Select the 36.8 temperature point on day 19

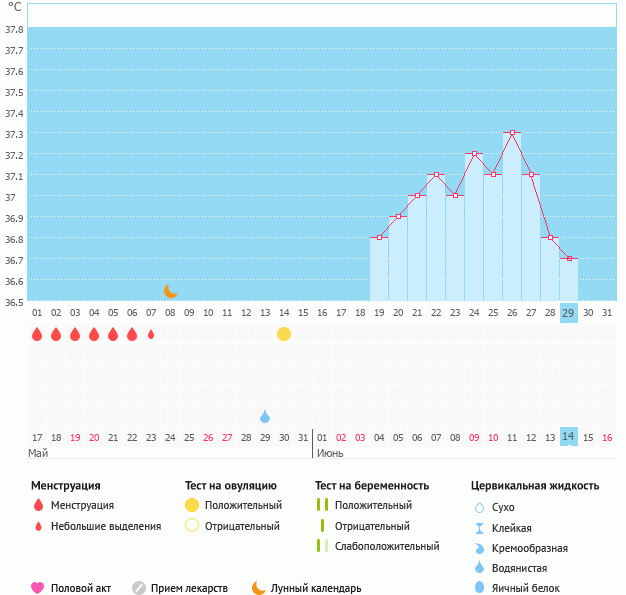pos(379,238)
